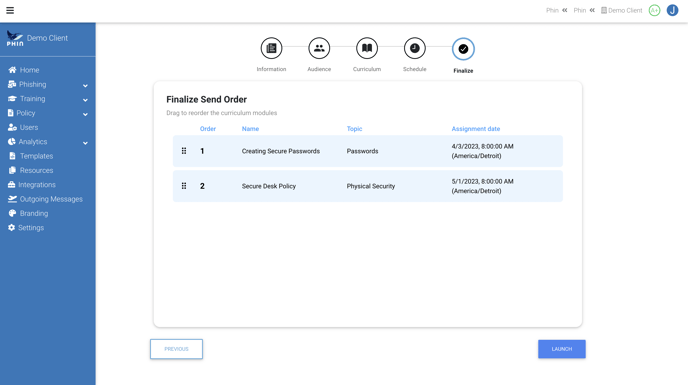The width and height of the screenshot is (688, 385).
Task: Click the first Phin breadcrumb
Action: pyautogui.click(x=552, y=10)
